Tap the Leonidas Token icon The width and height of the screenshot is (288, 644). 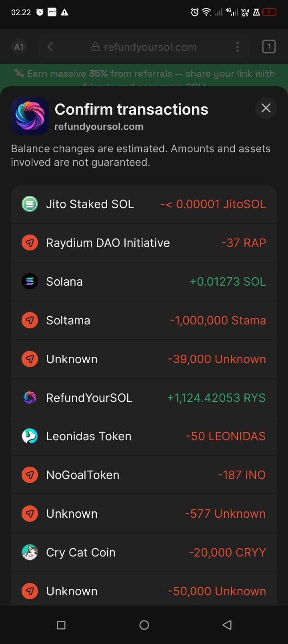click(30, 436)
